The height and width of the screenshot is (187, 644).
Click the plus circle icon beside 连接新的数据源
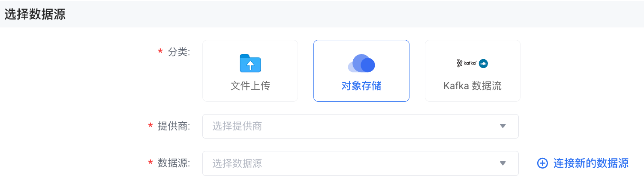pyautogui.click(x=542, y=163)
